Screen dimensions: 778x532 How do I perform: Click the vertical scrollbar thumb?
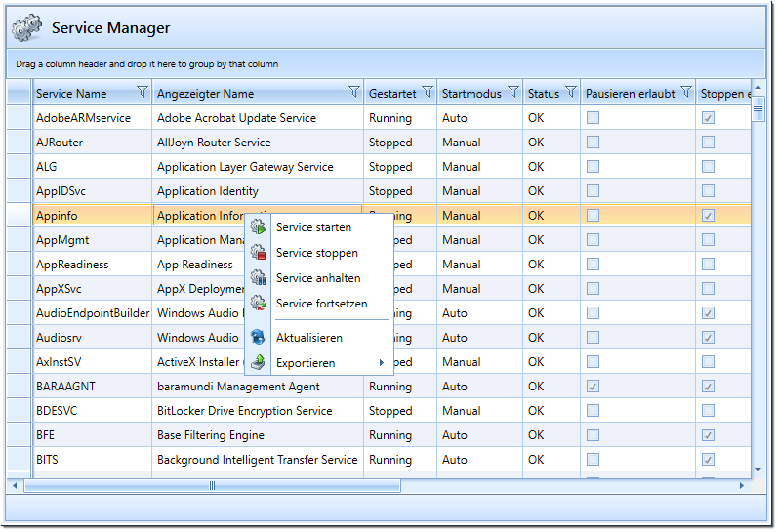pyautogui.click(x=758, y=109)
